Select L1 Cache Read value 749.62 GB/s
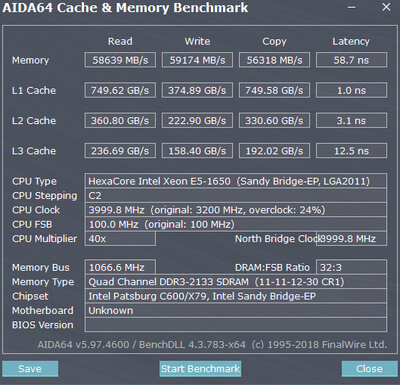This screenshot has height=385, width=400. 120,90
